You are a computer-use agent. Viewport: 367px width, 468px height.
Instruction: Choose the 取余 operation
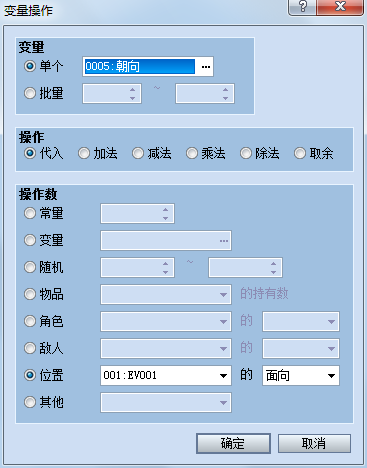pos(300,153)
